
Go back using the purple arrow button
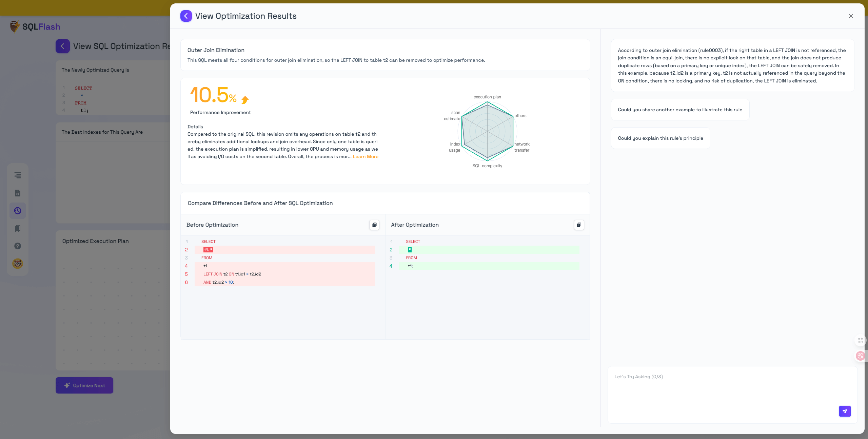(186, 16)
